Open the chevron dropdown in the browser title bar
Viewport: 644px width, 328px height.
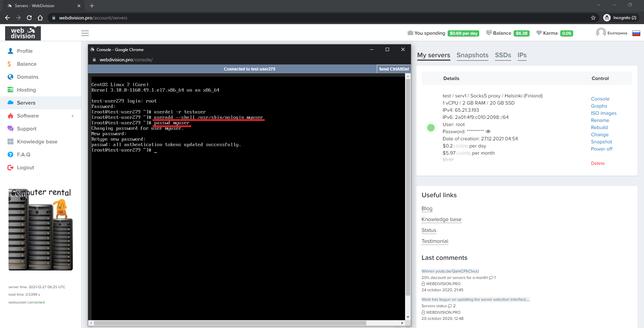click(x=599, y=5)
